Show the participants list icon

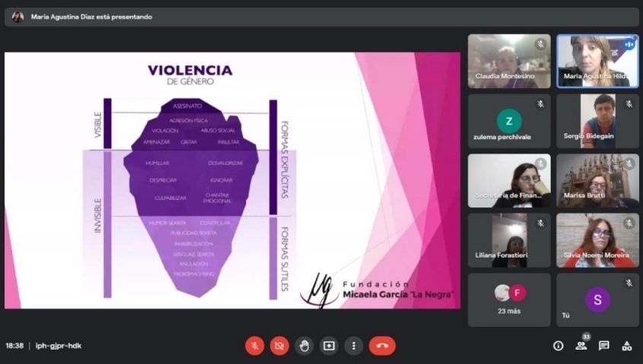coord(581,346)
